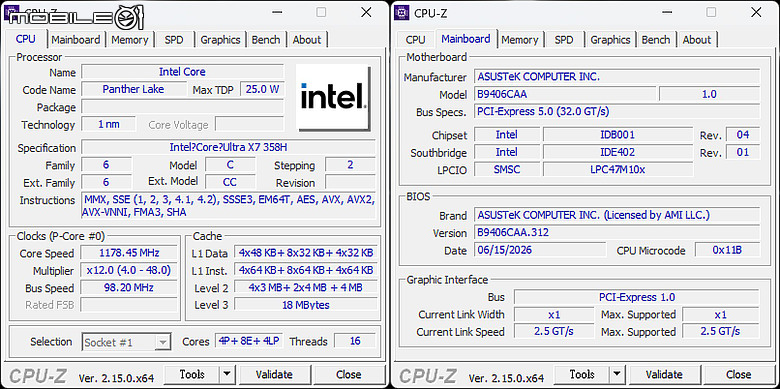780x389 pixels.
Task: Open Tools dropdown arrow in right CPU-Z window
Action: [x=616, y=374]
